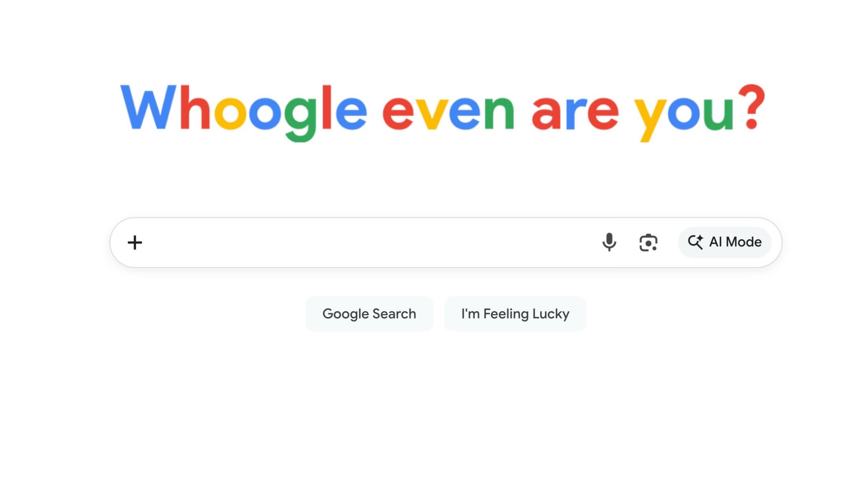
Task: Click the red "l" in Whoogle
Action: click(x=326, y=107)
